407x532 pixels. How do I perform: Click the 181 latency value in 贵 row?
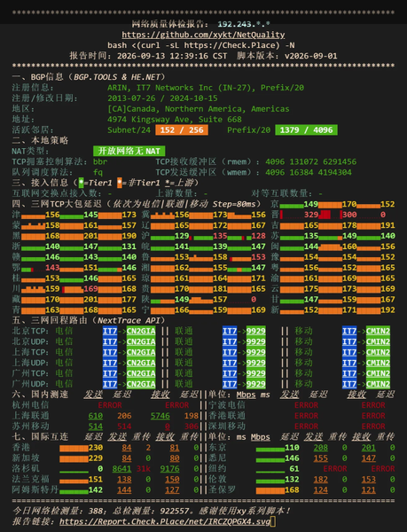[x=220, y=289]
